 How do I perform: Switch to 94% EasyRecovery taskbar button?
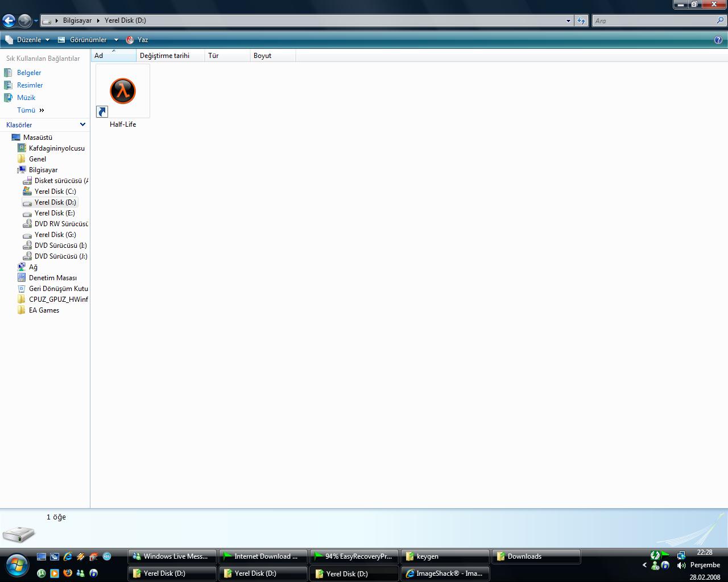click(x=354, y=556)
